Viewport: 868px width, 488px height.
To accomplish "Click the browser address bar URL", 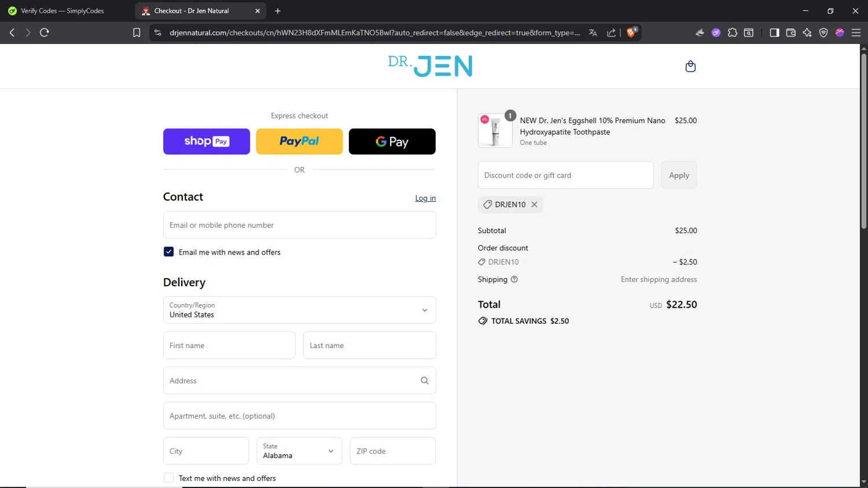I will point(374,33).
